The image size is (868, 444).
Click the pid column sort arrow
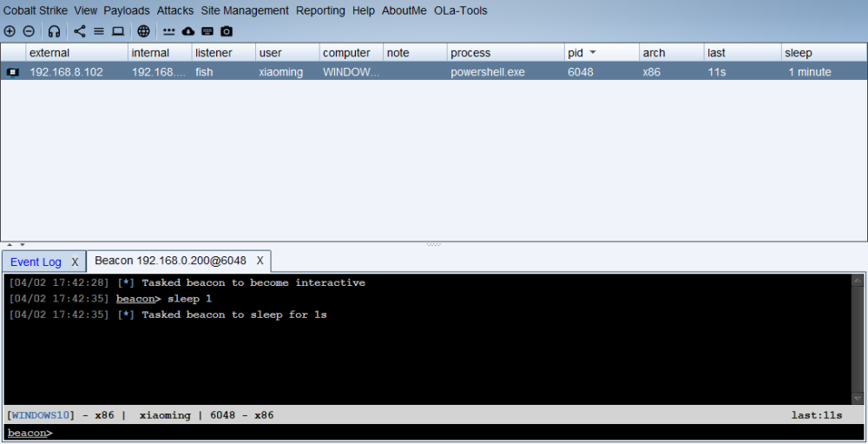(x=593, y=53)
